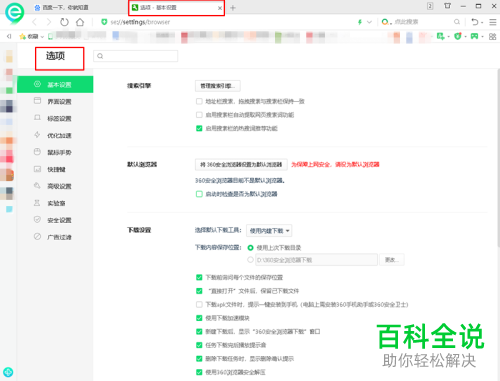Toggle the address bar search consistency checkbox

pos(199,101)
